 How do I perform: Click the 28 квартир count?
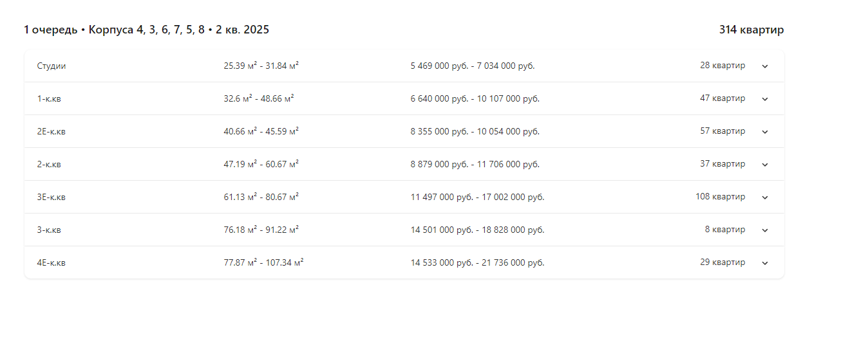722,65
